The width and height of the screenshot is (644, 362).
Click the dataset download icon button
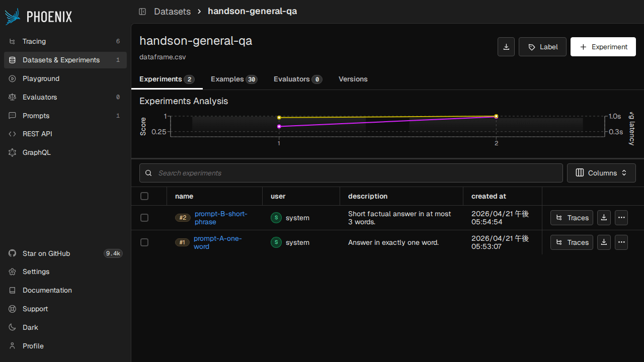point(506,47)
